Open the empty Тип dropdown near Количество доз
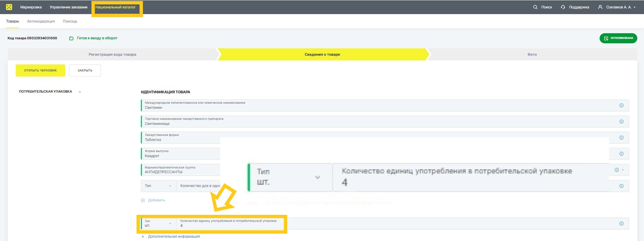 (x=158, y=186)
